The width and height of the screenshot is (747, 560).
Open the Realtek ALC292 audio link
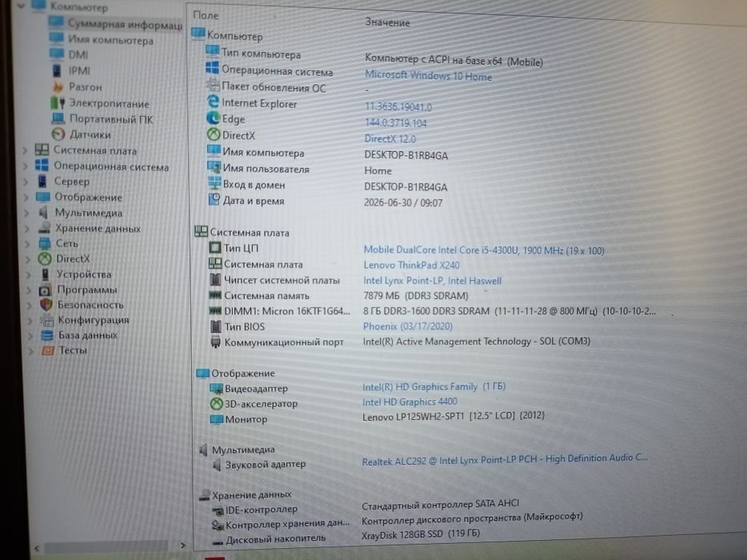(x=505, y=459)
